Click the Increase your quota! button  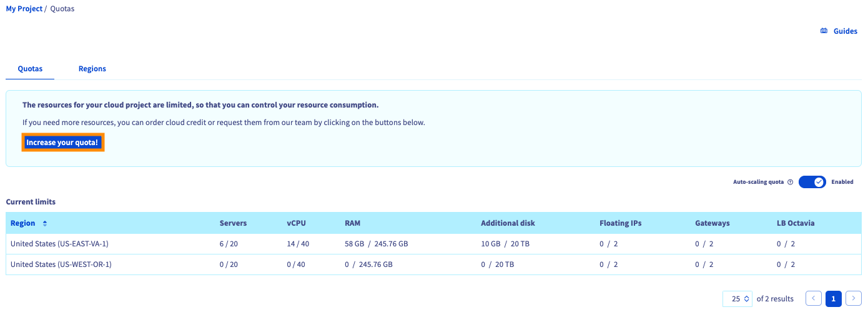click(x=62, y=143)
